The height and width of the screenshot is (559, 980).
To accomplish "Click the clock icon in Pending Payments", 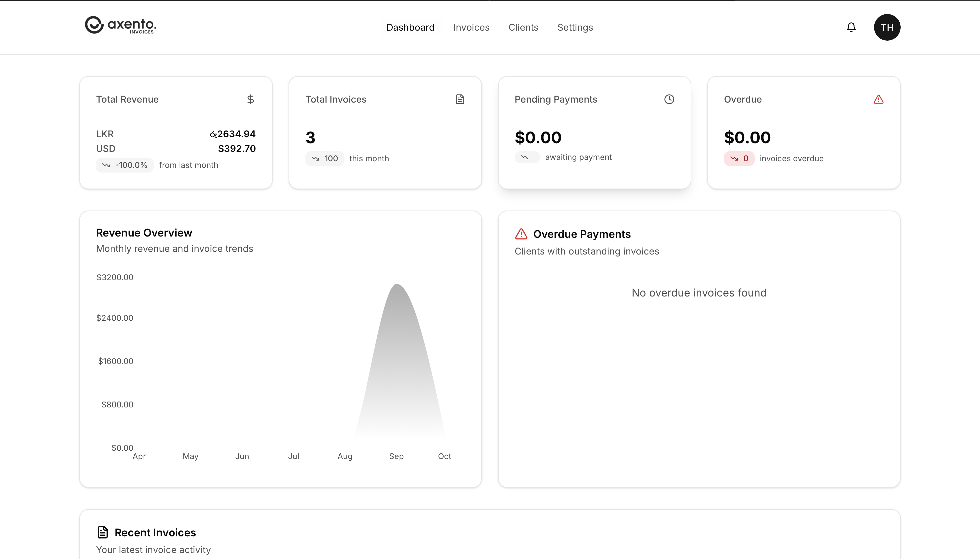I will tap(669, 99).
